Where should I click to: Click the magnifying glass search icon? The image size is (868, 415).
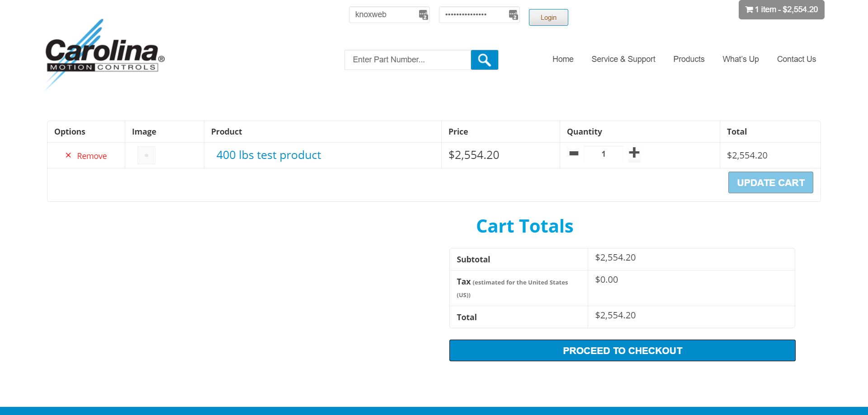point(484,60)
